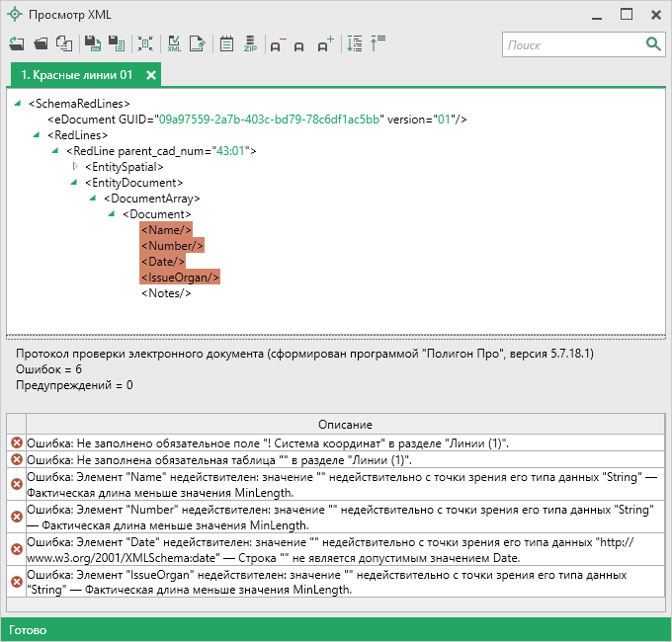Switch to the Красные линии 01 tab
Viewport: 672px width, 642px height.
(x=77, y=75)
